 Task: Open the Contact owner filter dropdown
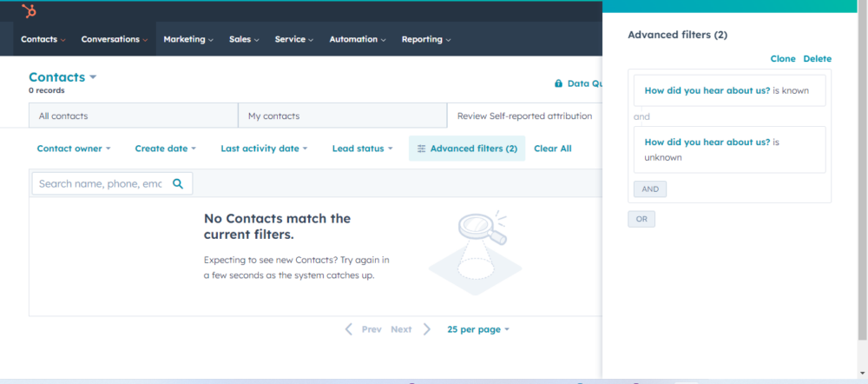pyautogui.click(x=74, y=149)
